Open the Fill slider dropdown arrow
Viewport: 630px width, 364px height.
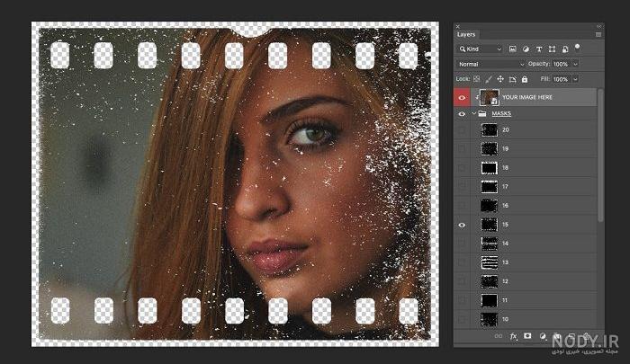tap(575, 79)
